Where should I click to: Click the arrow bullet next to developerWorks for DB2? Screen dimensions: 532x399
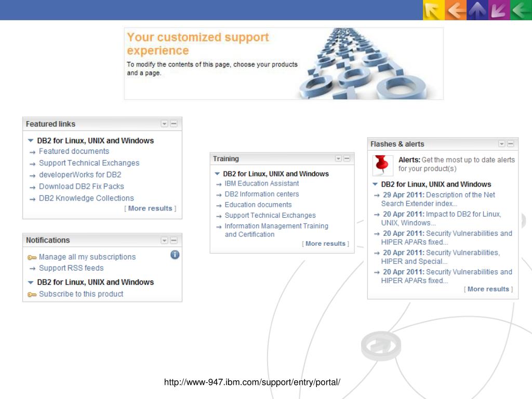pyautogui.click(x=32, y=176)
